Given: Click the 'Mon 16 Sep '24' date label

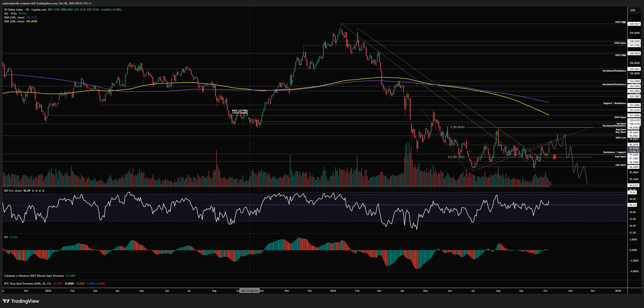Looking at the screenshot, I should coord(249,291).
